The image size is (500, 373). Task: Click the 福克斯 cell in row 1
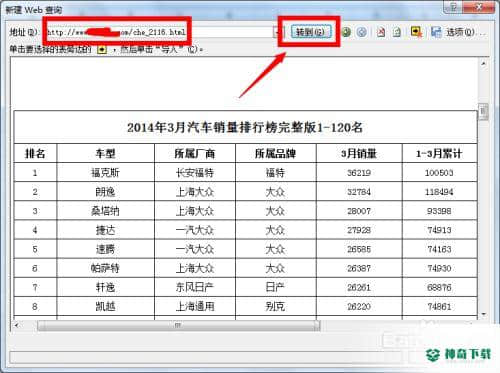106,172
